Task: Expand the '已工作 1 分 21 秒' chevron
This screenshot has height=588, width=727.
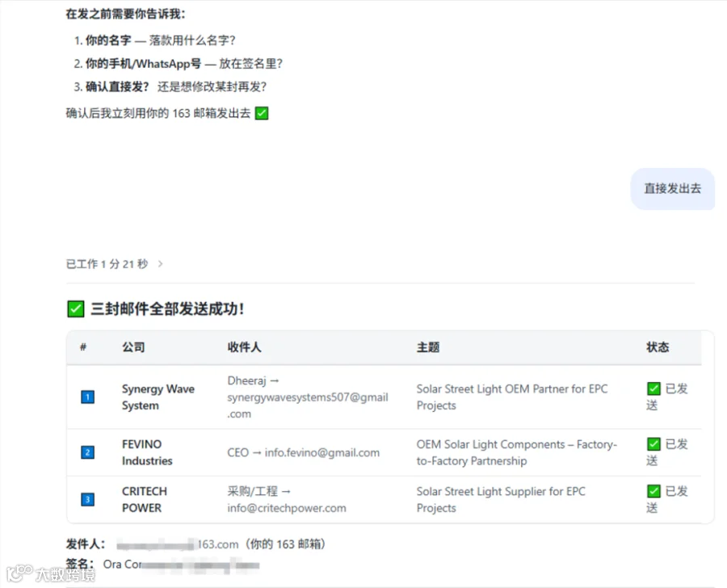Action: point(161,264)
